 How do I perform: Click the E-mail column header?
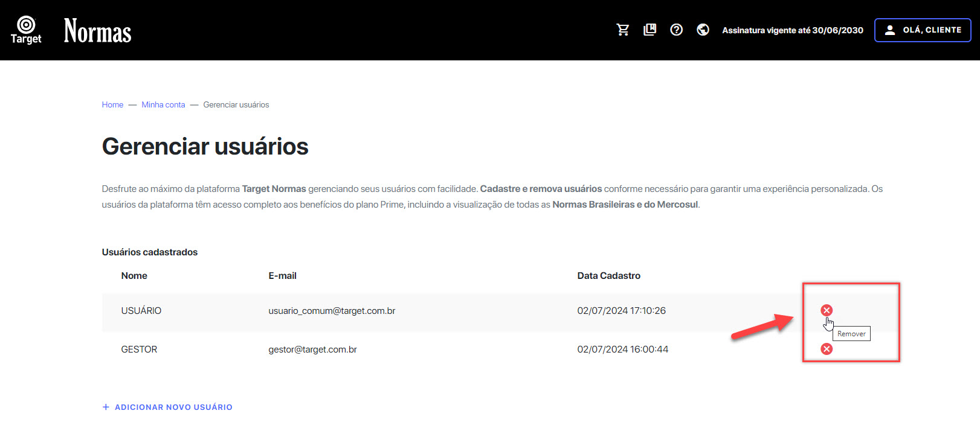click(x=282, y=275)
